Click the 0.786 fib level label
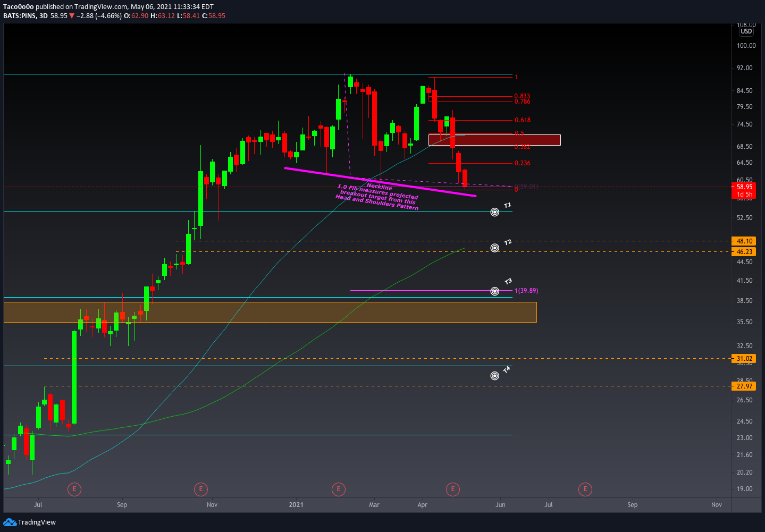 coord(523,102)
